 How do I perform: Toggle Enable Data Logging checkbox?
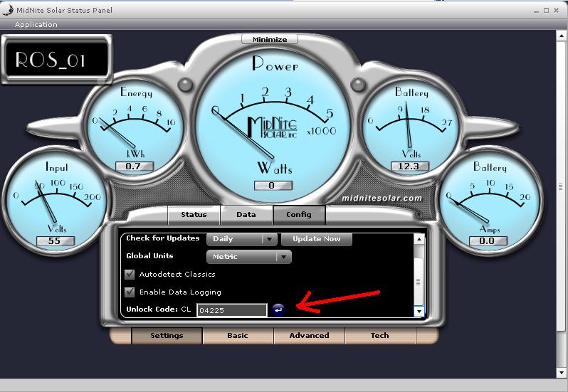130,292
